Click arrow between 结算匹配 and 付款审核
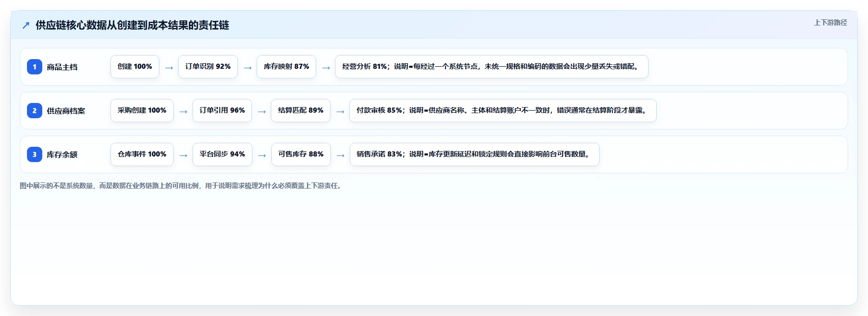This screenshot has width=868, height=316. pos(340,112)
